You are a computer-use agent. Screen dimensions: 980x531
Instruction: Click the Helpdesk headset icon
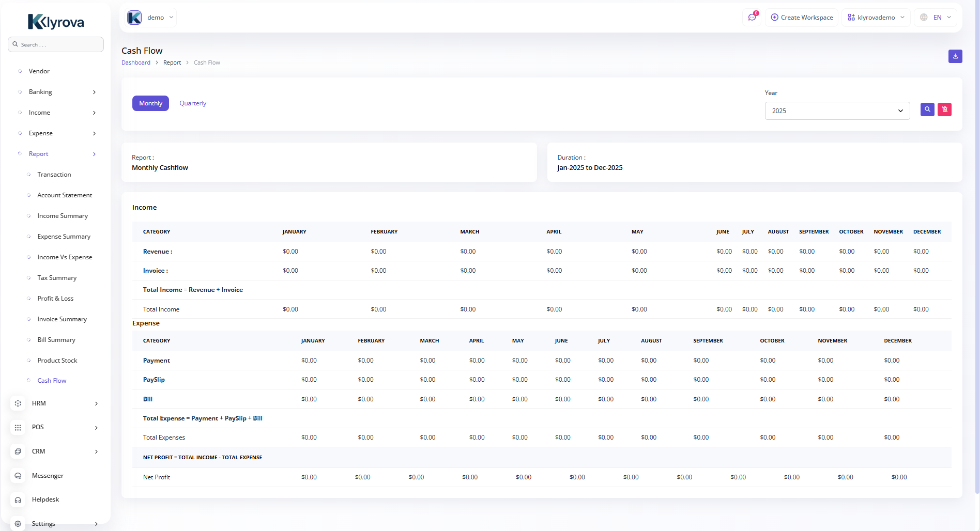click(x=18, y=499)
